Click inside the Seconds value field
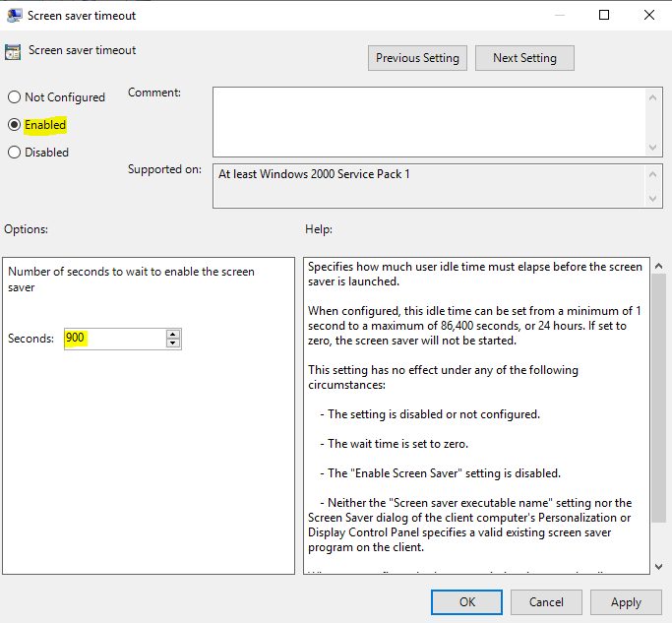Screen dimensions: 672x623 click(114, 339)
